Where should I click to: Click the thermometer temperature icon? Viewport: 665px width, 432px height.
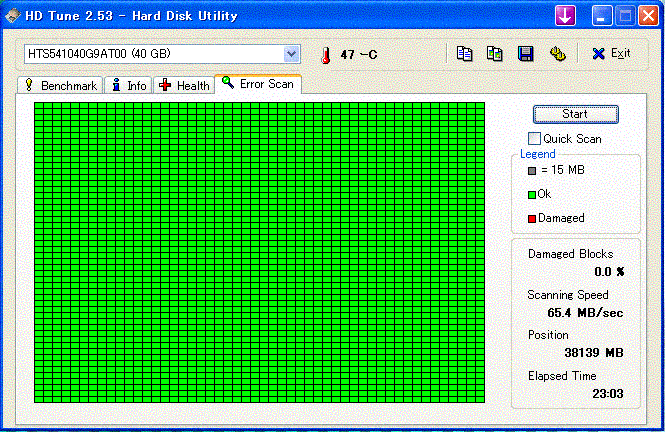click(325, 55)
